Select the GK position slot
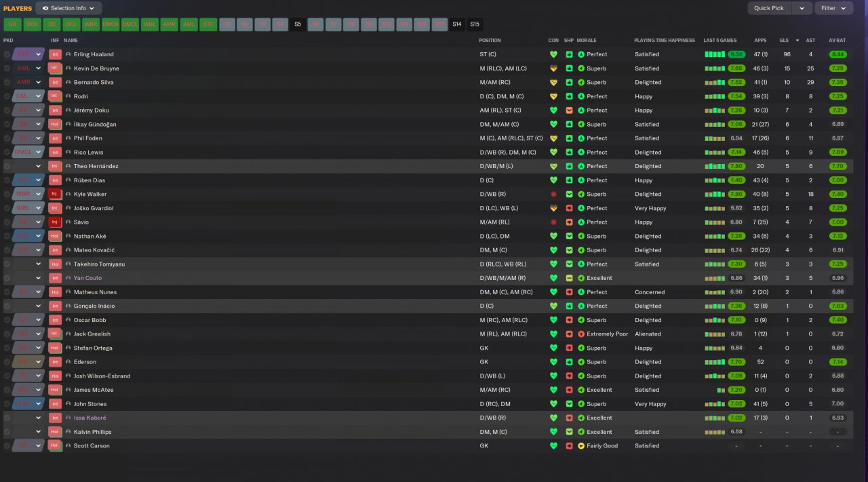Screen dimensions: 868x482 (x=12, y=24)
